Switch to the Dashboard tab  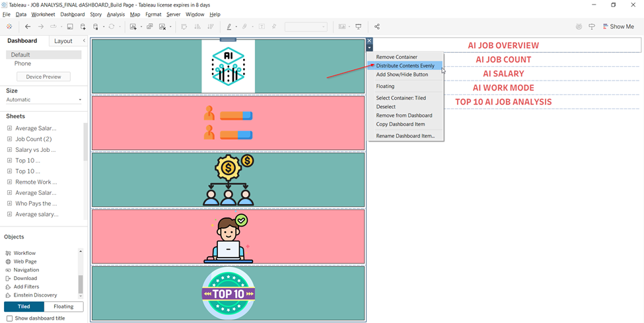tap(22, 41)
